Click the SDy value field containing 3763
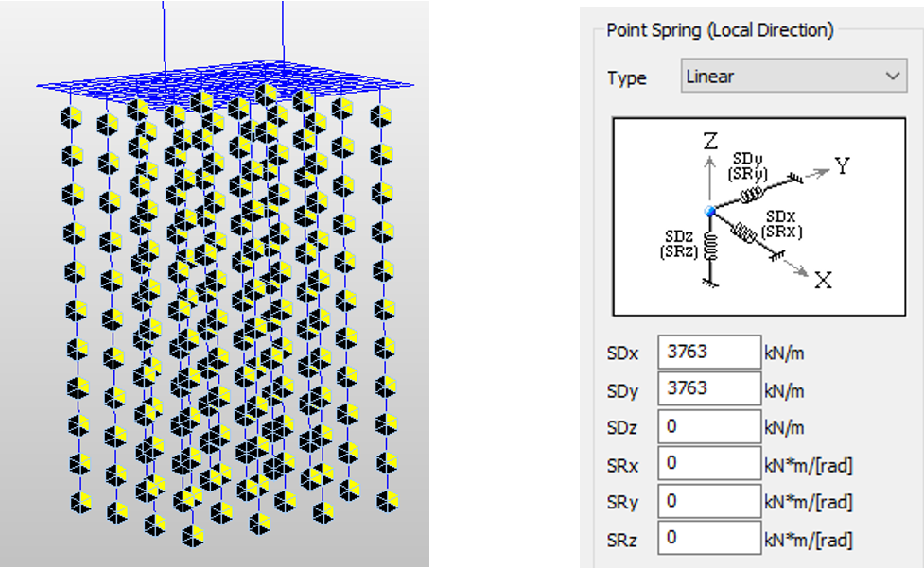Viewport: 924px width, 568px height. (x=709, y=388)
